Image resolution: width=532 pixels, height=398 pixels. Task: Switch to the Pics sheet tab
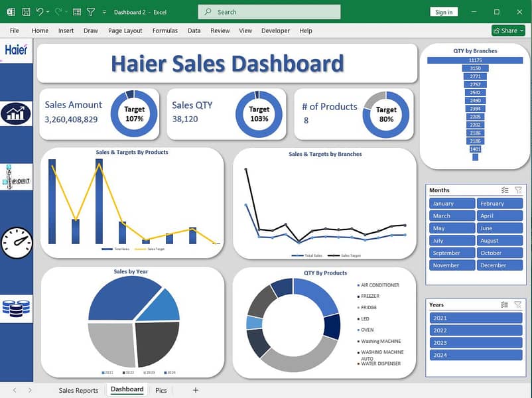coord(161,390)
